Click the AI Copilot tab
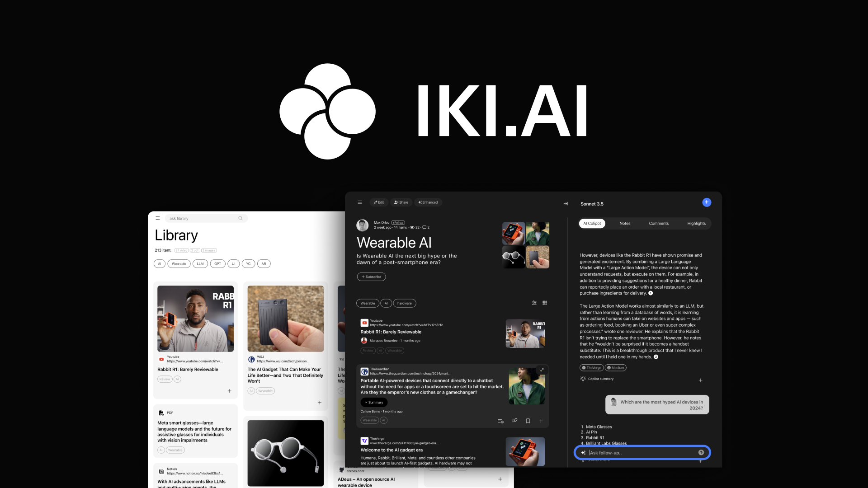 coord(591,223)
